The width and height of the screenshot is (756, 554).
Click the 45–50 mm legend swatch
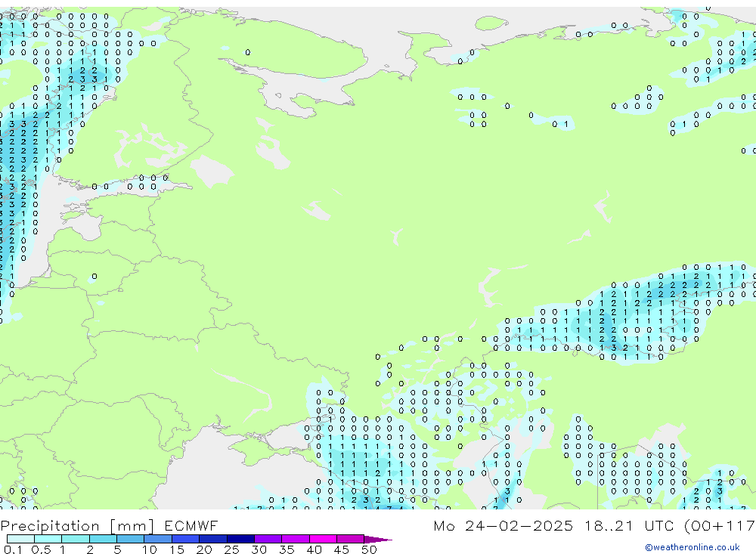pos(351,539)
